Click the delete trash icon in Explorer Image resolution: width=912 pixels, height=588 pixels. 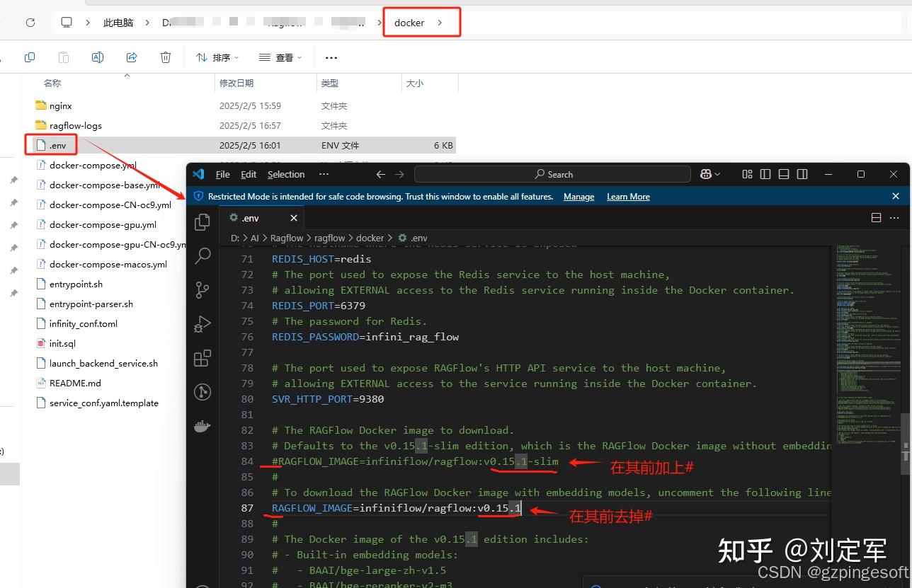coord(166,57)
